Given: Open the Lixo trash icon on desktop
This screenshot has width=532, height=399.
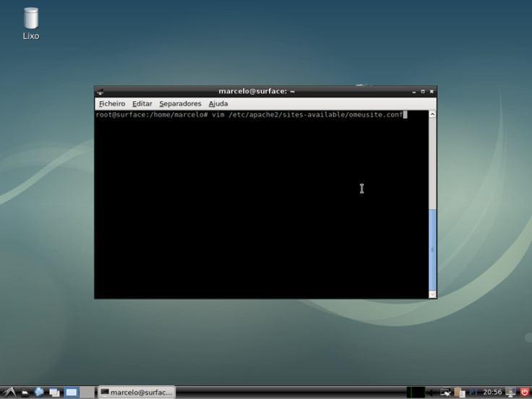Looking at the screenshot, I should click(x=30, y=20).
